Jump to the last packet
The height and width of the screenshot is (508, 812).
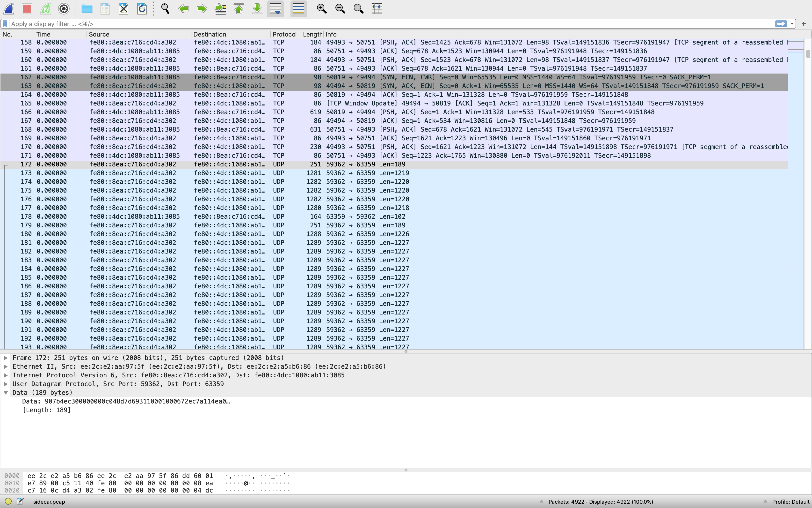coord(257,9)
